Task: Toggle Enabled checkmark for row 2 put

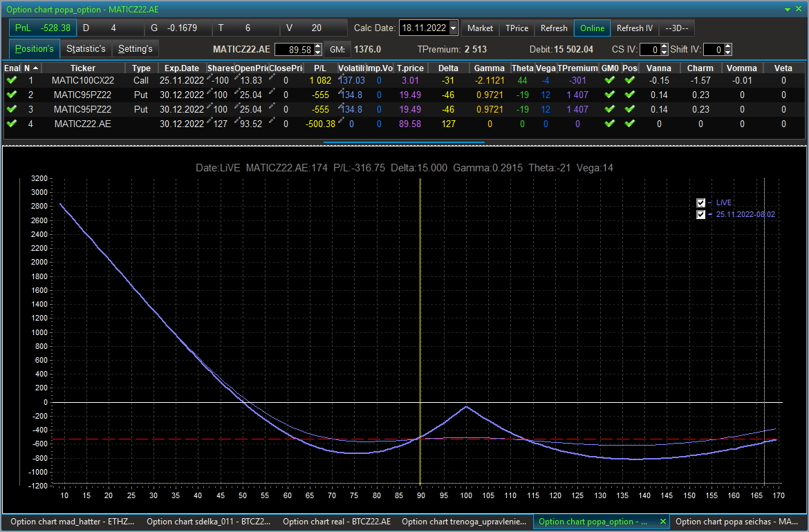Action: pyautogui.click(x=12, y=95)
